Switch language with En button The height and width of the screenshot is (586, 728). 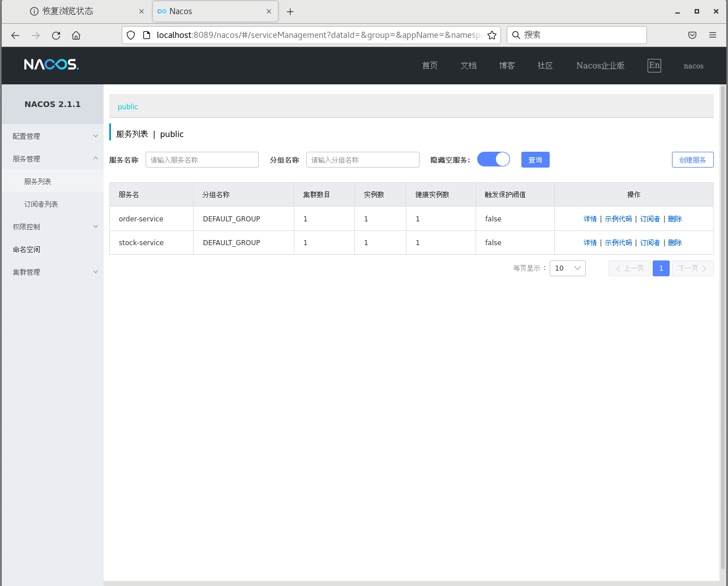(x=654, y=65)
